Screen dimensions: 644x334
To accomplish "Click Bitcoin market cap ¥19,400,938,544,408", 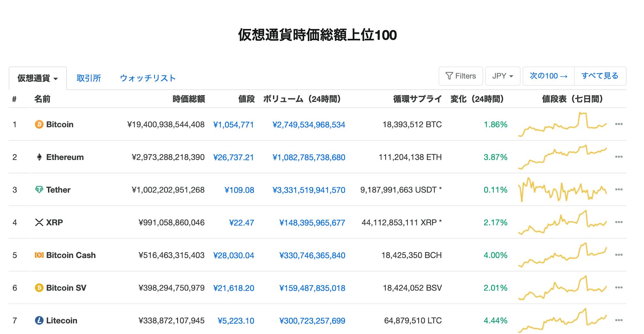I will pos(166,124).
